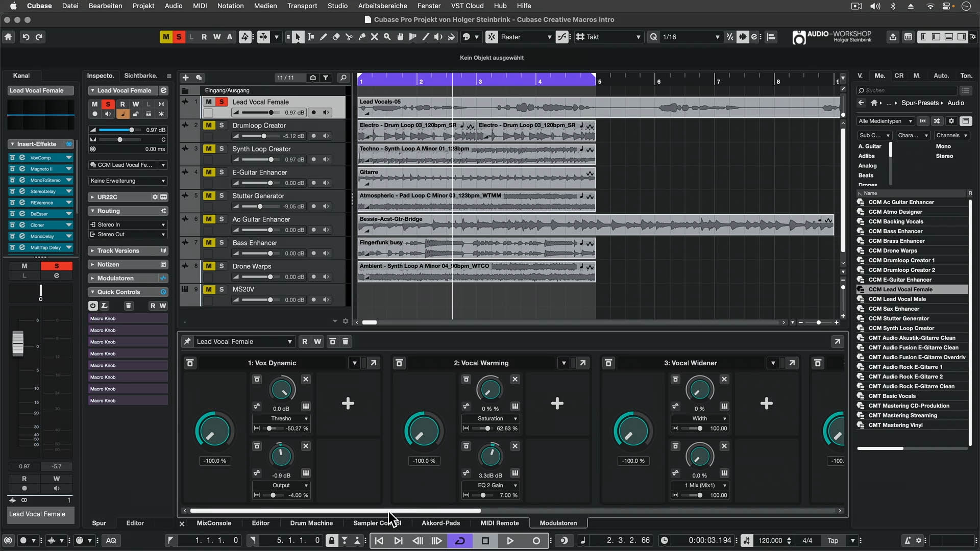Select CMT Basic Vocals preset
The height and width of the screenshot is (551, 980).
click(x=892, y=396)
